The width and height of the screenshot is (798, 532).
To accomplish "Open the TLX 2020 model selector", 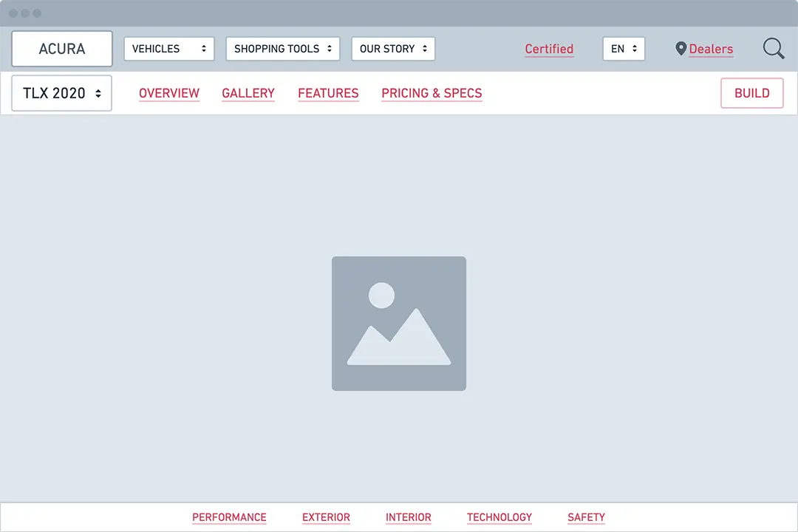I will (61, 93).
